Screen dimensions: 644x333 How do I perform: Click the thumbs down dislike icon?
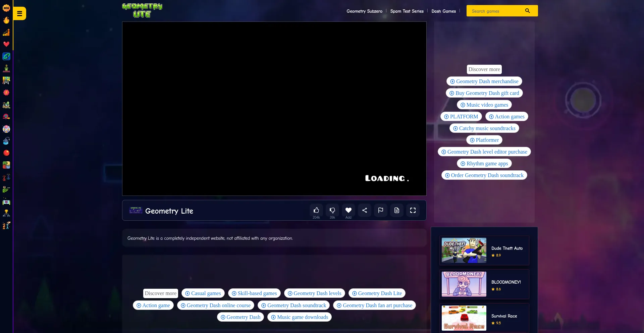click(332, 210)
